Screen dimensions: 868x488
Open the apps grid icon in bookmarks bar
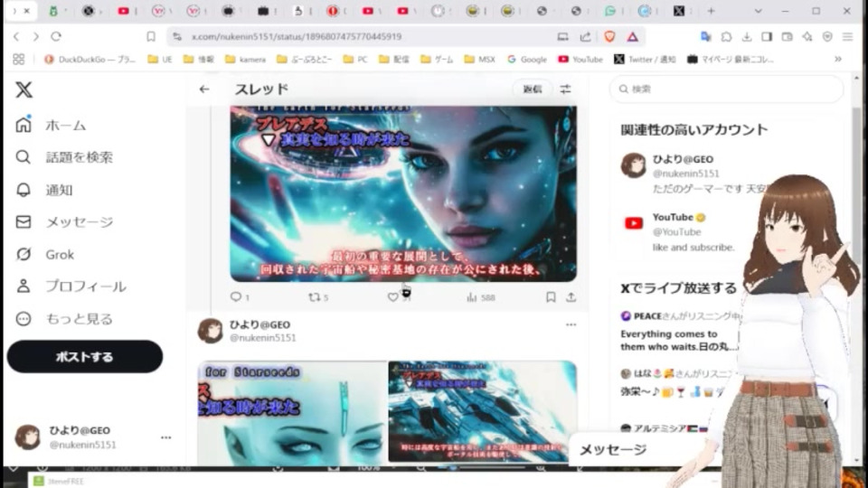pos(18,60)
